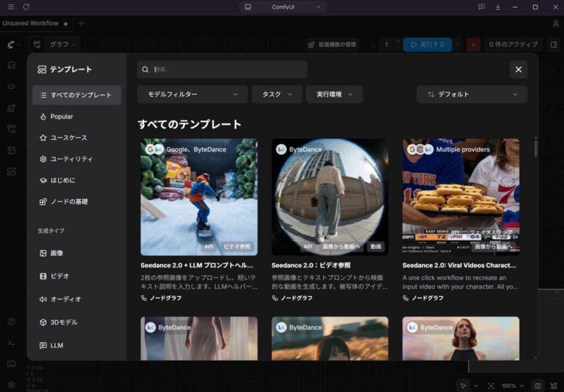Open the settings gear icon in sidebar
The width and height of the screenshot is (564, 392).
[11, 385]
